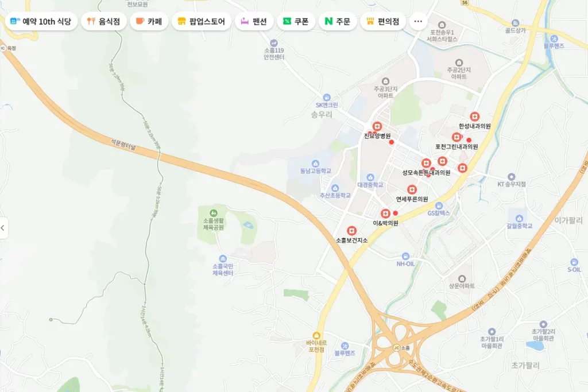Collapse the side panel with the left chevron
Viewport: 588px width, 392px height.
coord(3,227)
